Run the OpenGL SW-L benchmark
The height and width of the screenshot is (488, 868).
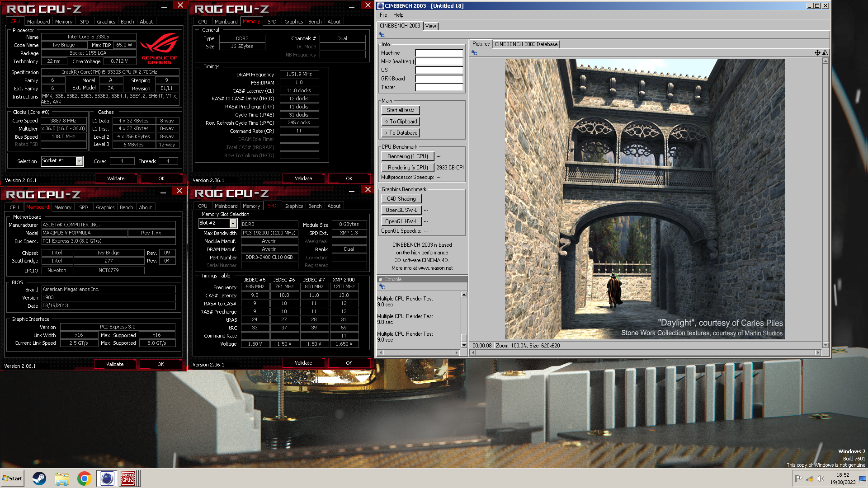401,210
